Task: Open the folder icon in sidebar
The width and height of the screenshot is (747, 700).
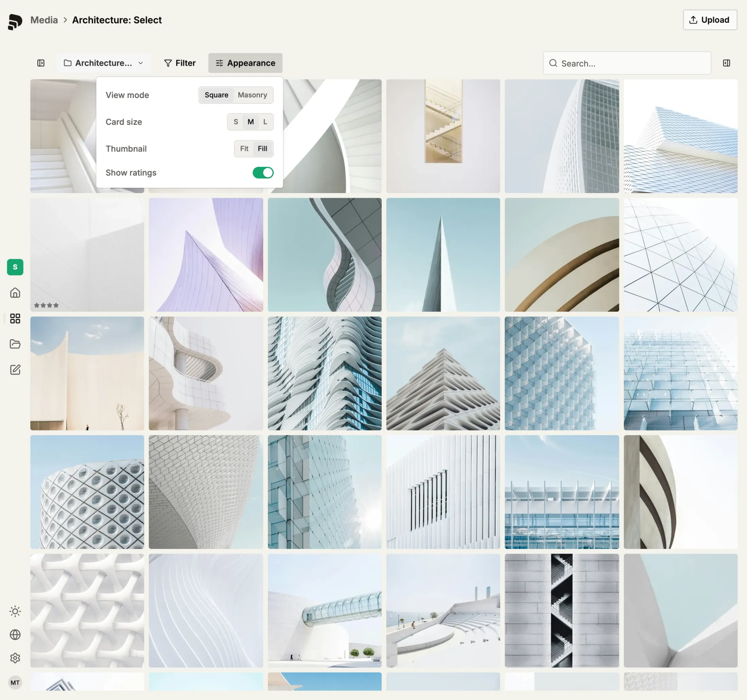Action: point(15,344)
